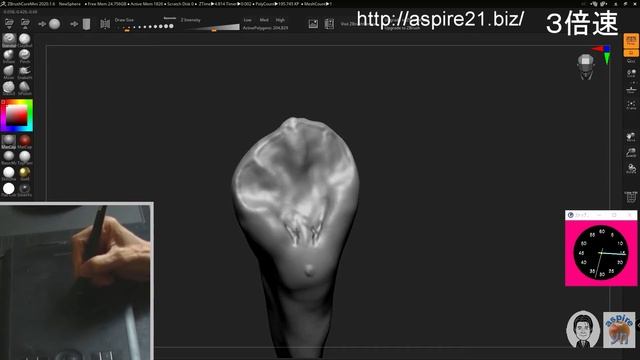
Task: Choose the Gold material
Action: [24, 173]
